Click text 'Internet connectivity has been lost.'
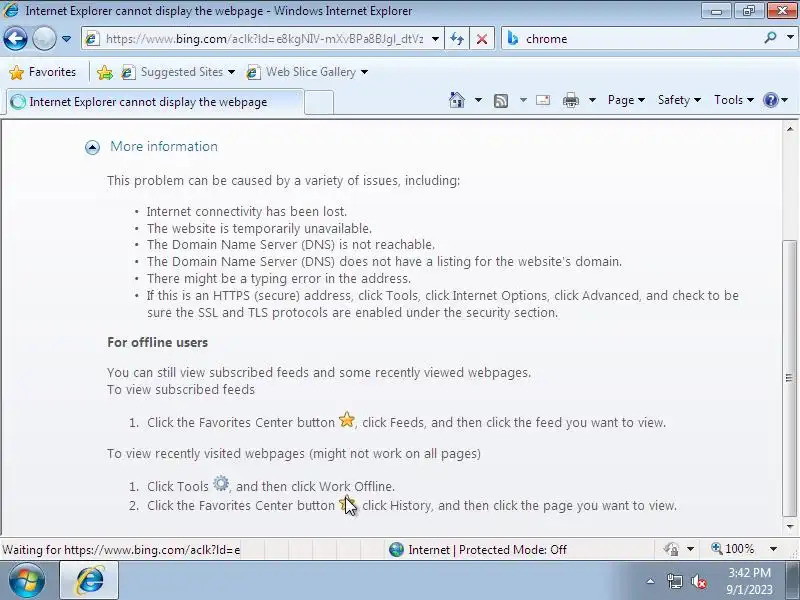This screenshot has height=600, width=800. (x=247, y=211)
